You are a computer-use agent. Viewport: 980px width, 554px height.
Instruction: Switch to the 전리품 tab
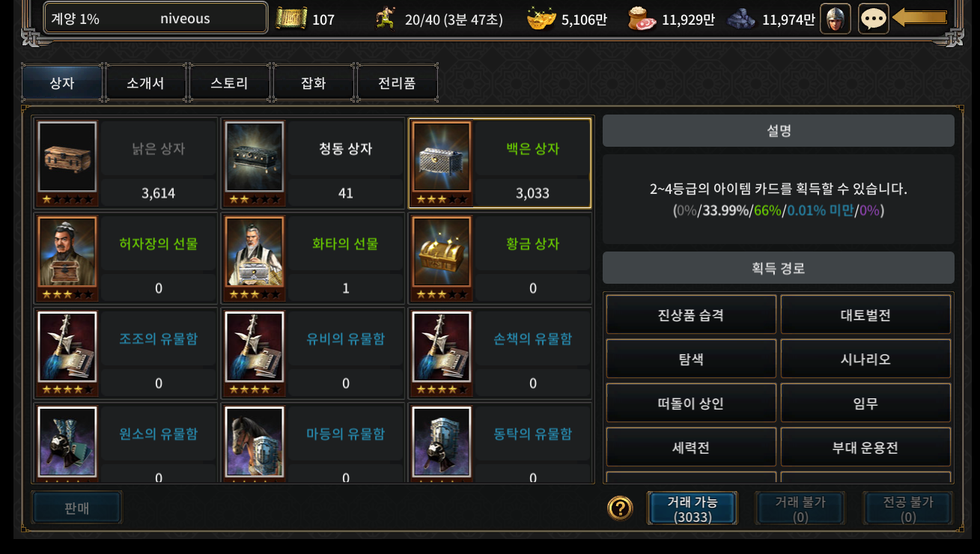pos(397,83)
